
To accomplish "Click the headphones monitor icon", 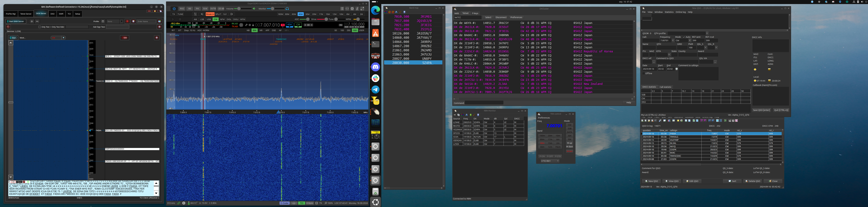I will [287, 9].
